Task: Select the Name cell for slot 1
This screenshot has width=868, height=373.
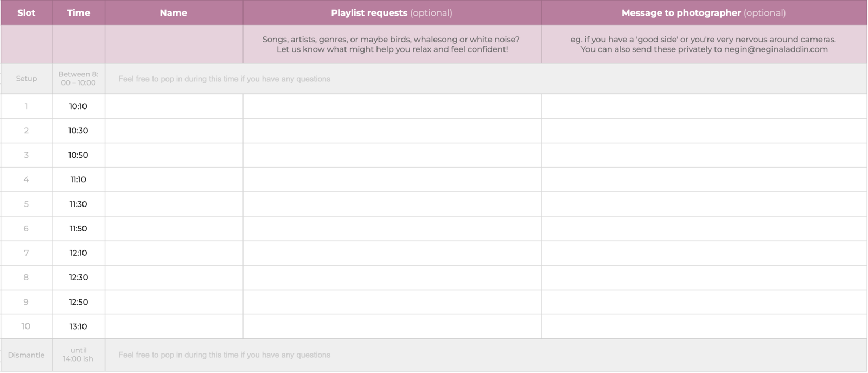Action: coord(174,106)
